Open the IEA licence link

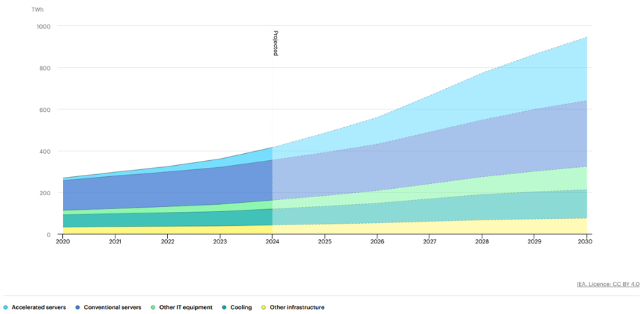point(587,284)
